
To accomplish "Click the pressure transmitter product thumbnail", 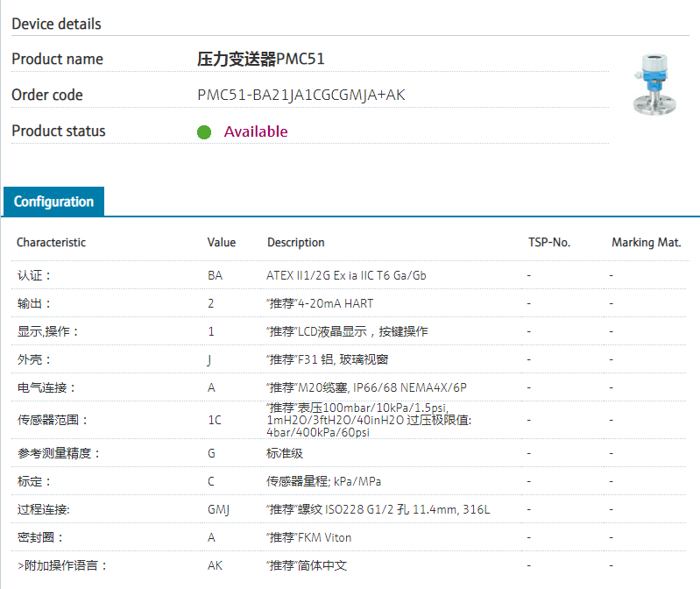I will tap(655, 83).
